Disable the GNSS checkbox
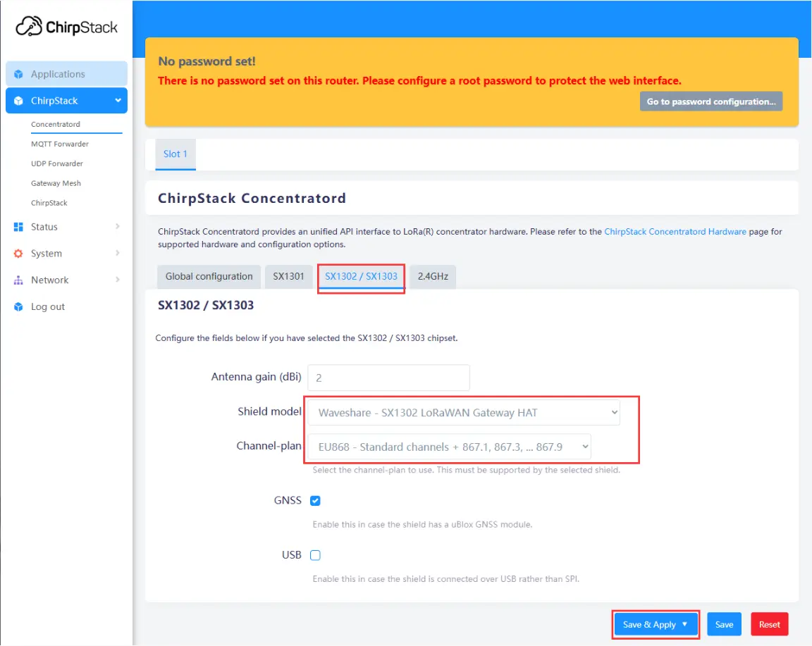Viewport: 812px width, 646px height. pos(315,500)
